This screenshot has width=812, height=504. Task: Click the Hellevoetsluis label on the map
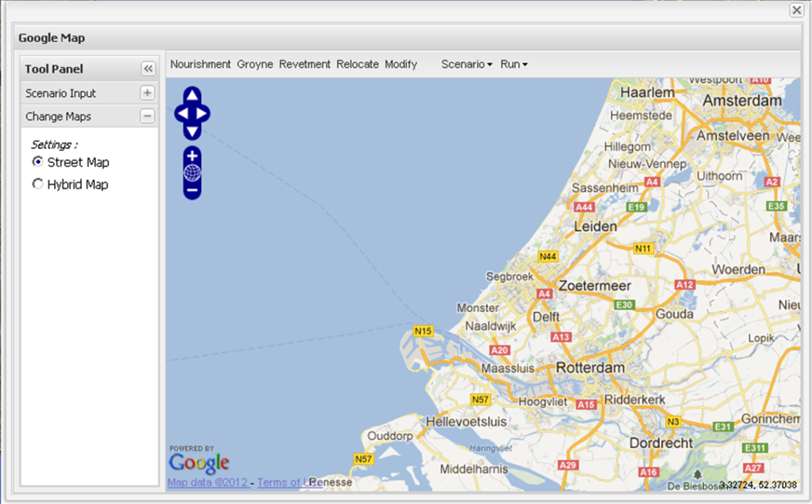(466, 421)
